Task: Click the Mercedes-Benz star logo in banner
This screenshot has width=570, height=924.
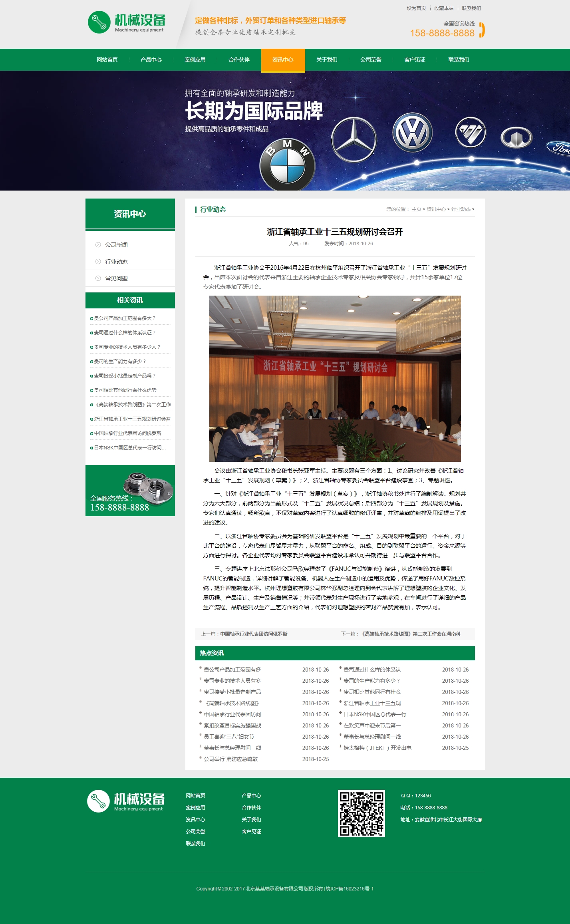Action: tap(354, 140)
